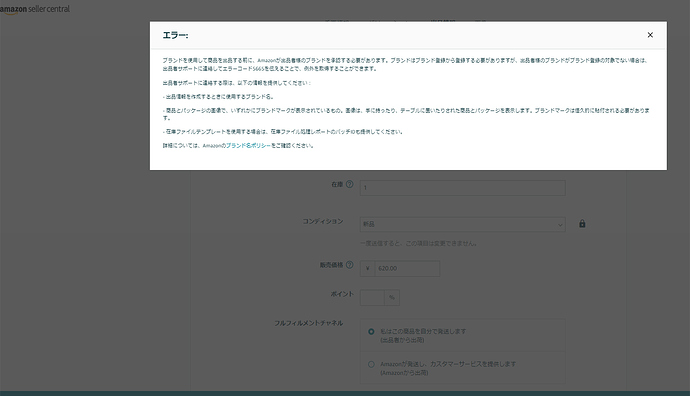This screenshot has height=396, width=690.
Task: Click the lock icon beside コンディション
Action: click(x=582, y=224)
